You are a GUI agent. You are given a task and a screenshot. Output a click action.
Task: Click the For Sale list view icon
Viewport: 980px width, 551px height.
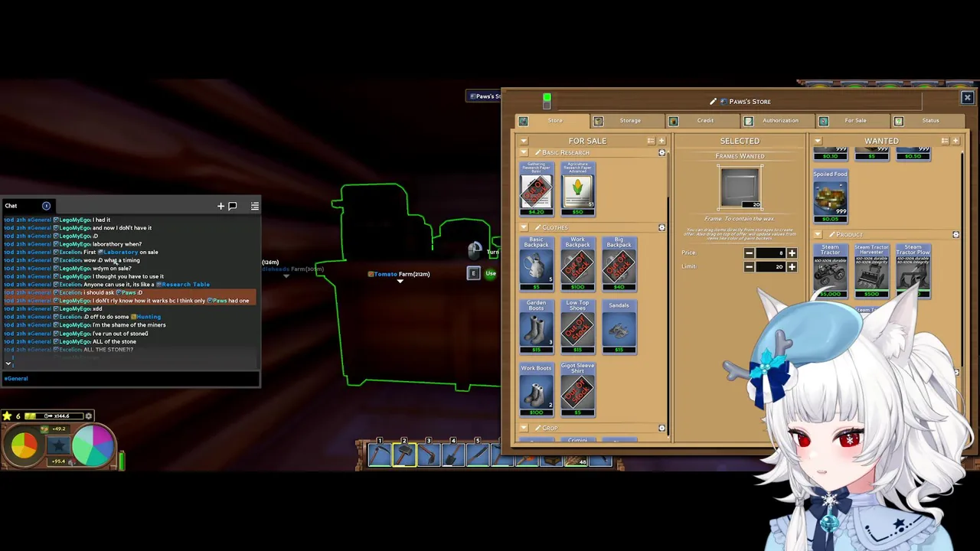[651, 141]
